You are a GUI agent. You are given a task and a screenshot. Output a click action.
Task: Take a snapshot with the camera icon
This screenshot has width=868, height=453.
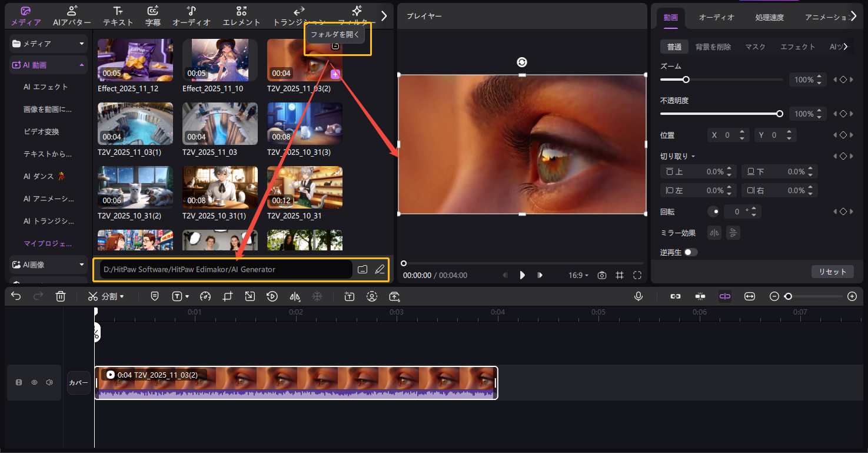coord(601,275)
